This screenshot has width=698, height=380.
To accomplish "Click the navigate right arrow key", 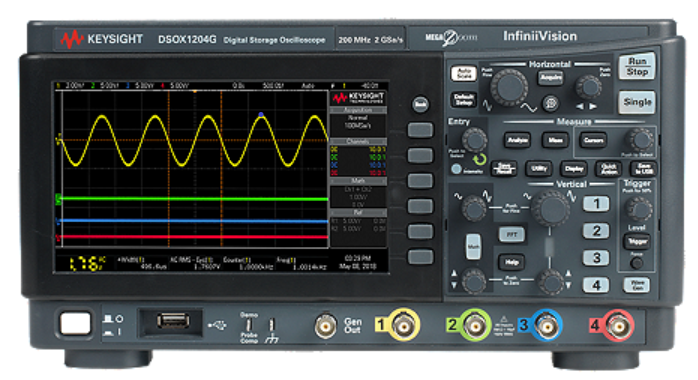I will (593, 106).
